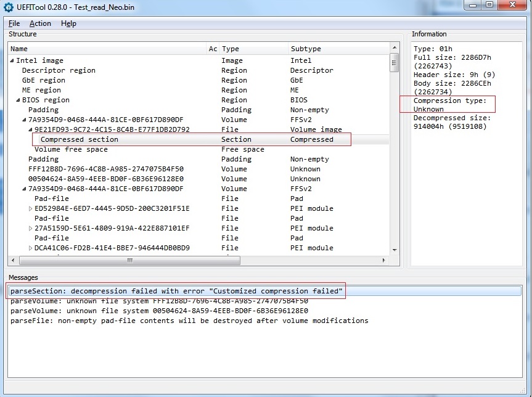This screenshot has width=532, height=397.
Task: Expand the 27A5159D PEI module file
Action: click(x=31, y=228)
